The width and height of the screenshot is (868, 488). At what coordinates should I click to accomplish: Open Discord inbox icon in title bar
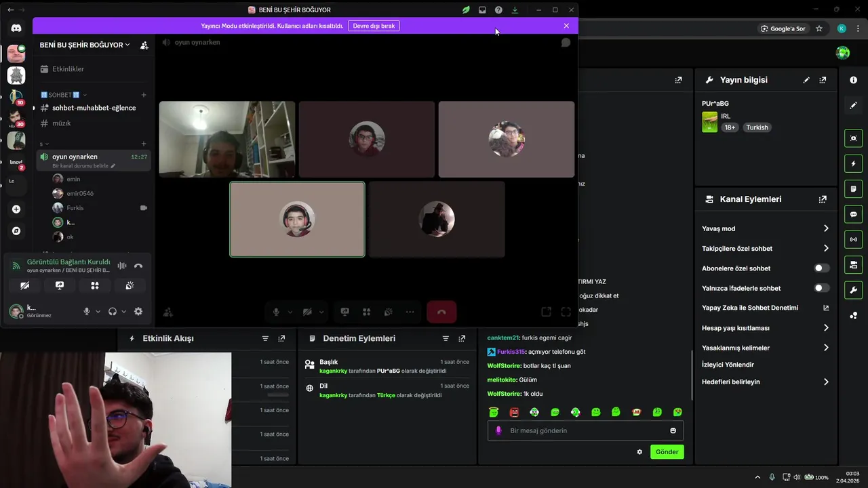(482, 10)
